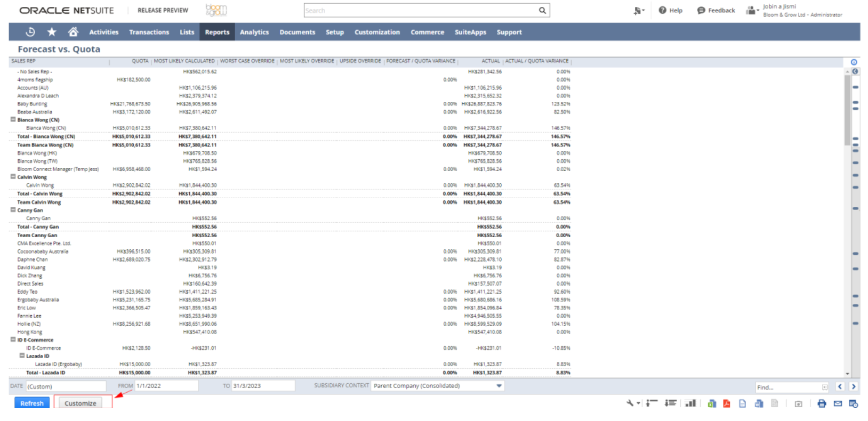Click the To date field
Screen dimensions: 868x421
[x=263, y=386]
